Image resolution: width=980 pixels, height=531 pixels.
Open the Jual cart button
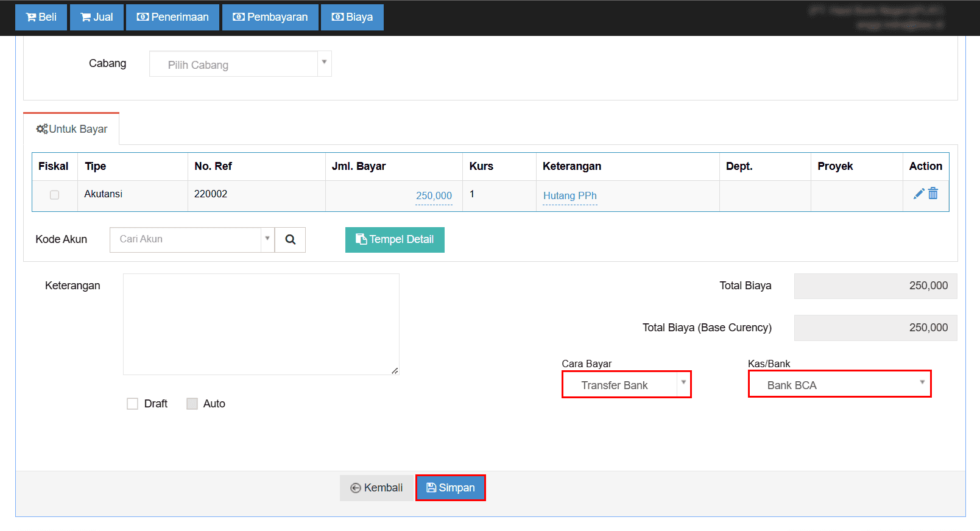(x=97, y=17)
